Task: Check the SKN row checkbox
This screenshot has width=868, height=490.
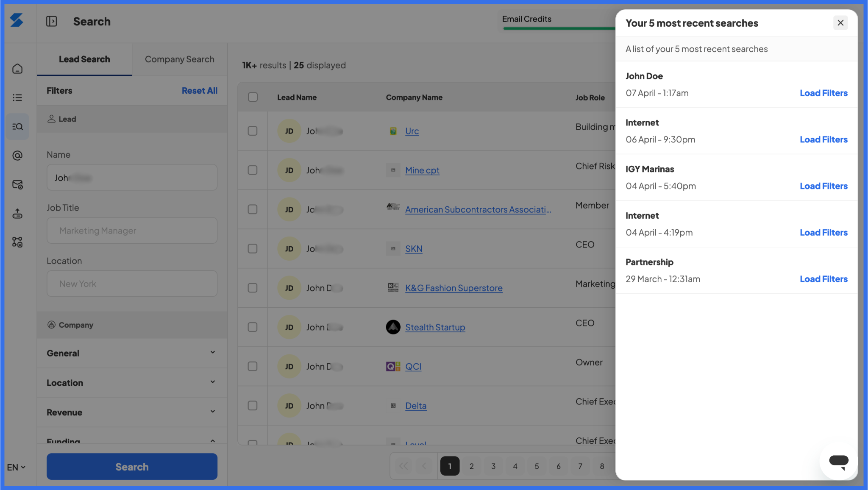Action: [253, 249]
